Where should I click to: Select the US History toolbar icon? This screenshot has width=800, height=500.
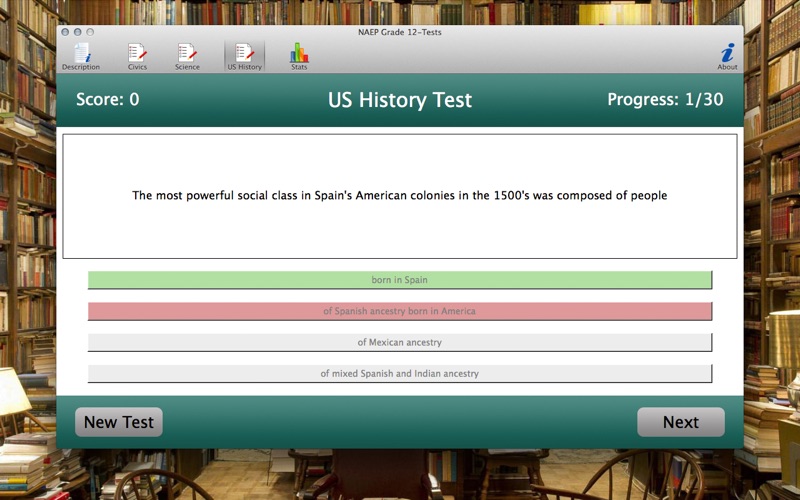[x=244, y=57]
